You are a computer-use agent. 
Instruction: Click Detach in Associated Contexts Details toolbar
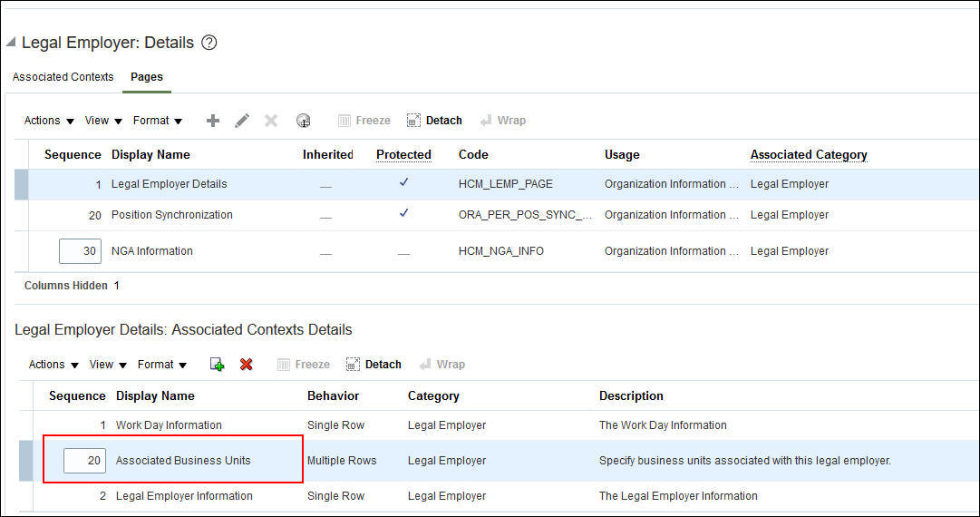[374, 364]
